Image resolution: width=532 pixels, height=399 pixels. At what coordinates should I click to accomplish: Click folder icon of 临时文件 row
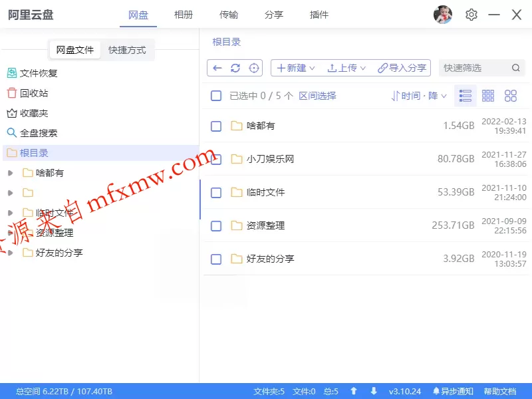(x=236, y=192)
